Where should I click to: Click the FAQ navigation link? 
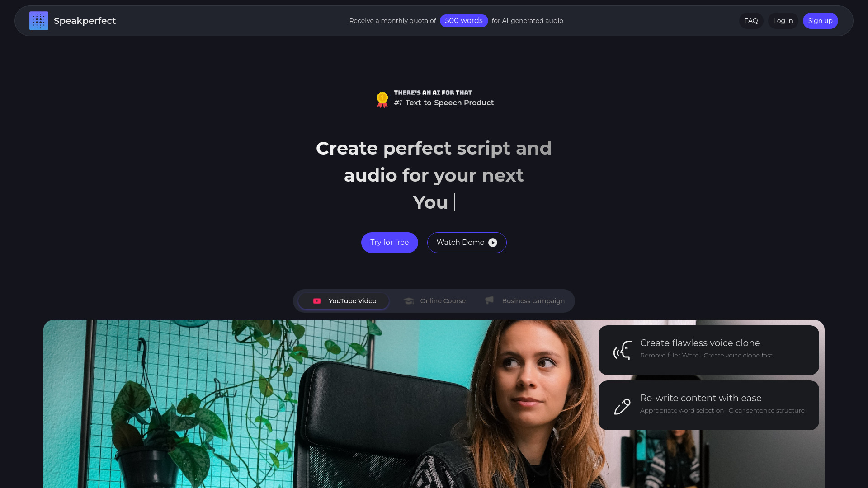[751, 20]
